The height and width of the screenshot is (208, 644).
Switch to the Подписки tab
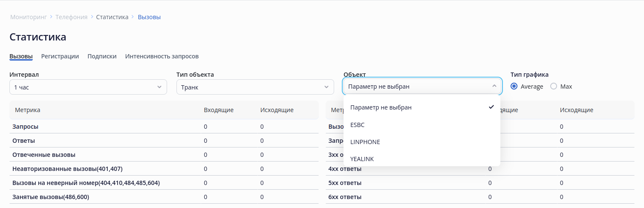click(102, 56)
